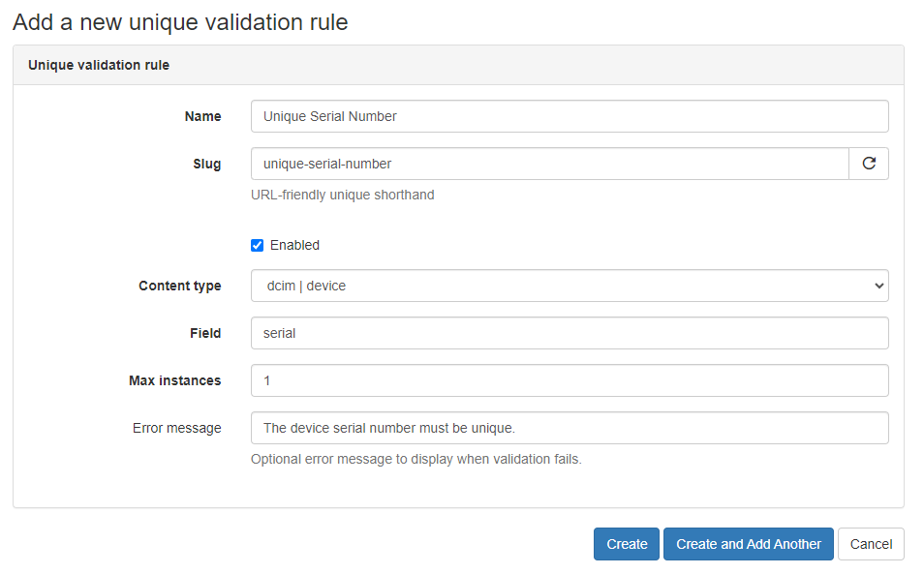
Task: Click the chevron arrow of Content type select
Action: [x=878, y=286]
